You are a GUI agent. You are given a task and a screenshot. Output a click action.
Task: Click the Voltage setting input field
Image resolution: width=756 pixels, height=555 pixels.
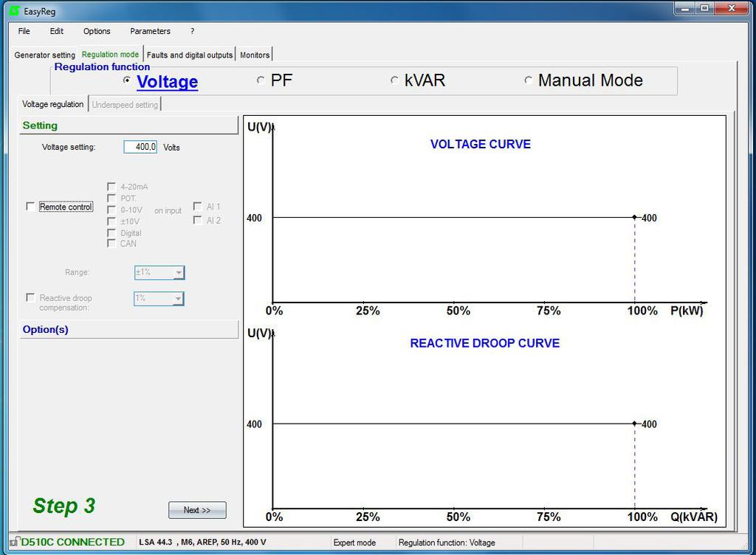pos(140,147)
